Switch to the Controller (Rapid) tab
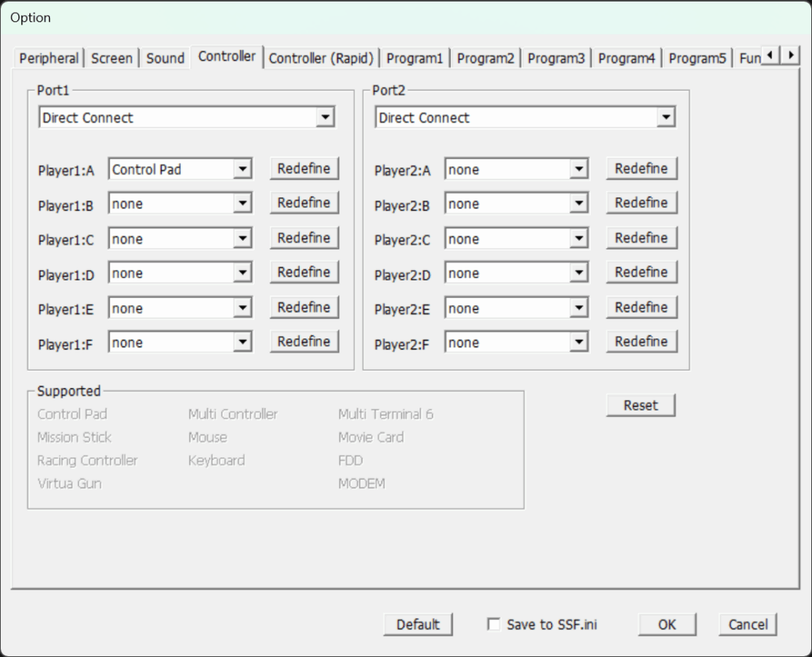 point(321,57)
